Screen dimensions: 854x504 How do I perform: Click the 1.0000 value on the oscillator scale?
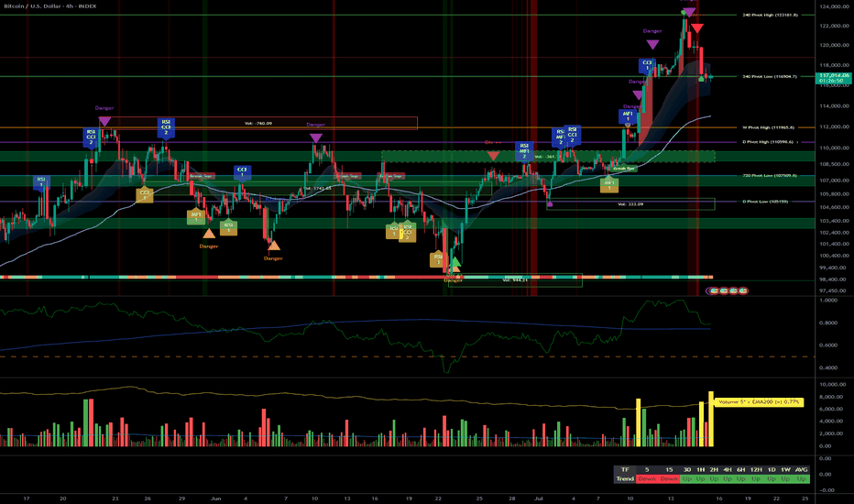828,301
